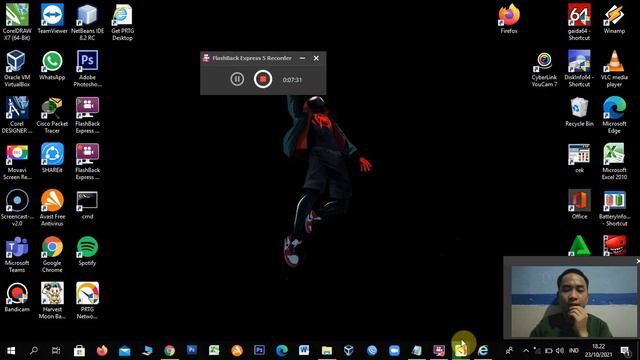Select the Get PRTG Desktop icon
This screenshot has height=360, width=640.
pos(122,22)
